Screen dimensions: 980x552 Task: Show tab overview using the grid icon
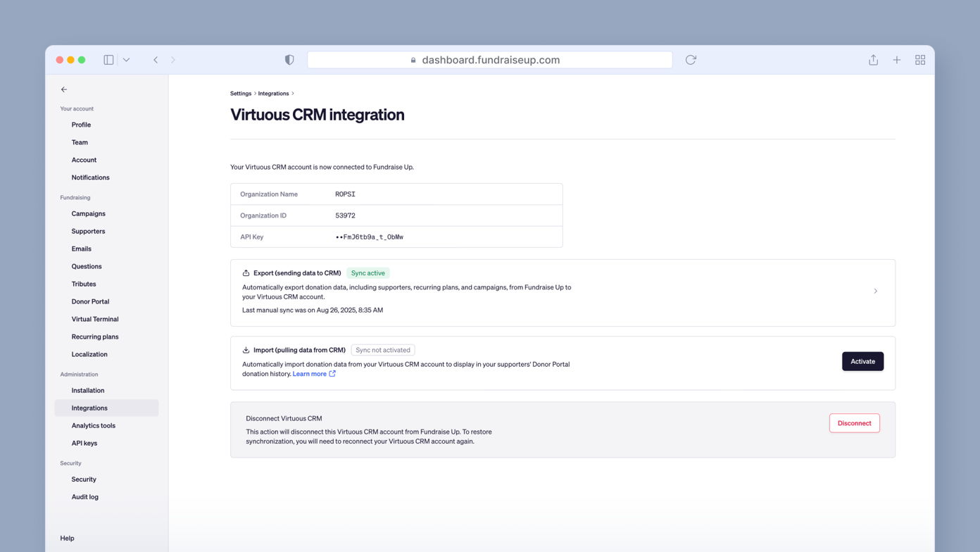click(x=920, y=60)
